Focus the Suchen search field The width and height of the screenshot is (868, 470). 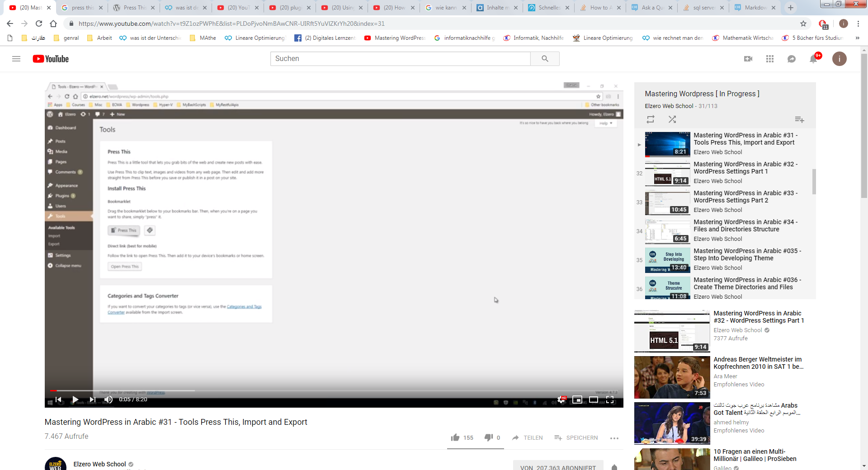(x=400, y=59)
